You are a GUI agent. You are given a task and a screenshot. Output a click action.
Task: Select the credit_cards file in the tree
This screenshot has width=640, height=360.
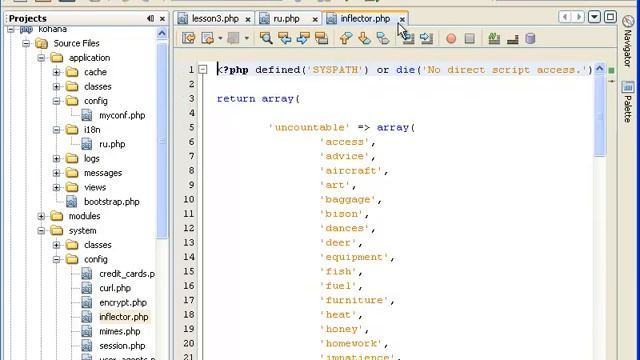pyautogui.click(x=127, y=274)
